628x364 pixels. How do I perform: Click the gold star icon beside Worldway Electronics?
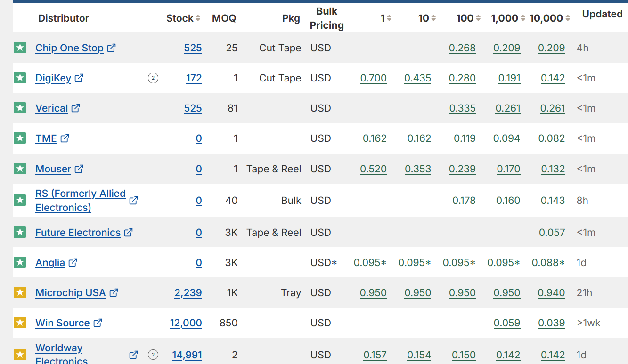coord(20,354)
